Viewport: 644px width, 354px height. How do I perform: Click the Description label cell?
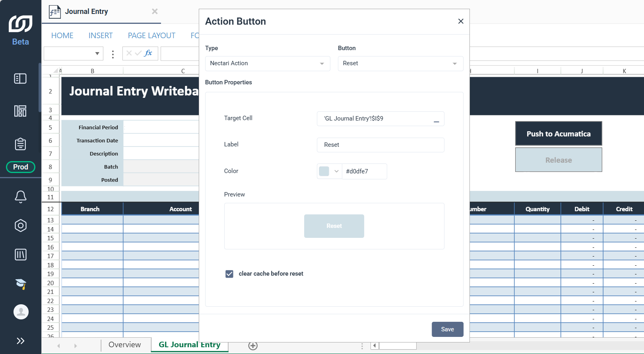pyautogui.click(x=92, y=154)
